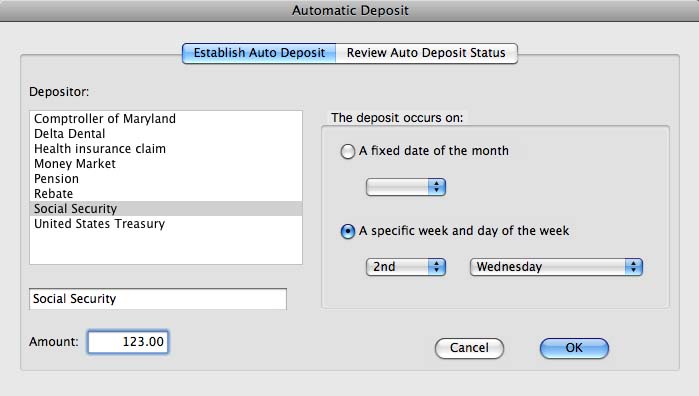Open the 2nd week dropdown
Screen dimensions: 699x396
pyautogui.click(x=406, y=267)
